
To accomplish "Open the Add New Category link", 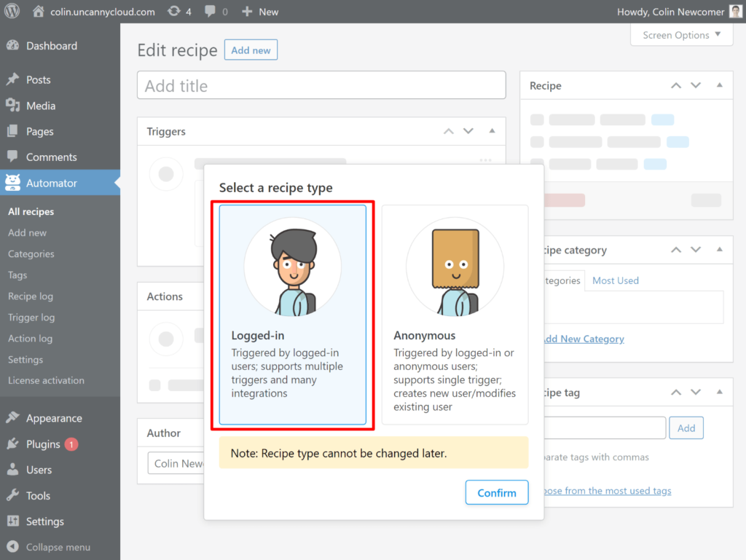I will click(584, 339).
